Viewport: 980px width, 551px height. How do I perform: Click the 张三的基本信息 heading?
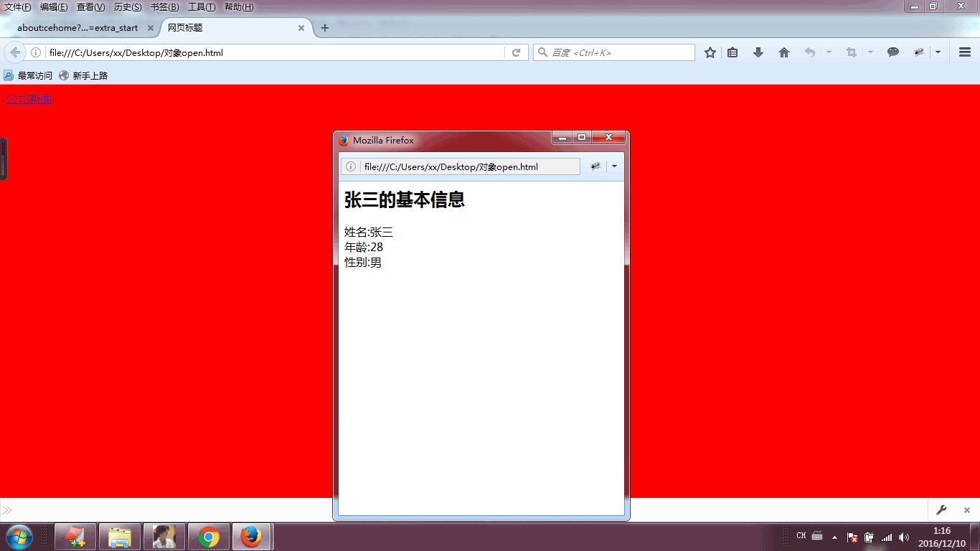[405, 200]
